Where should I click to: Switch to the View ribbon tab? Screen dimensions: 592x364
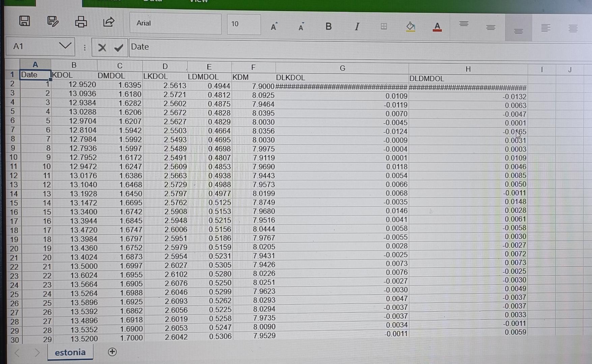[x=198, y=2]
